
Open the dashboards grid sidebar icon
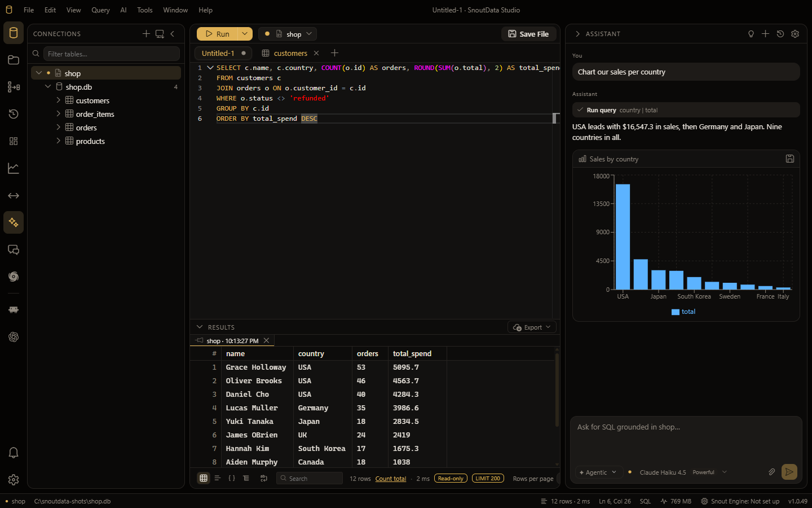(x=14, y=141)
